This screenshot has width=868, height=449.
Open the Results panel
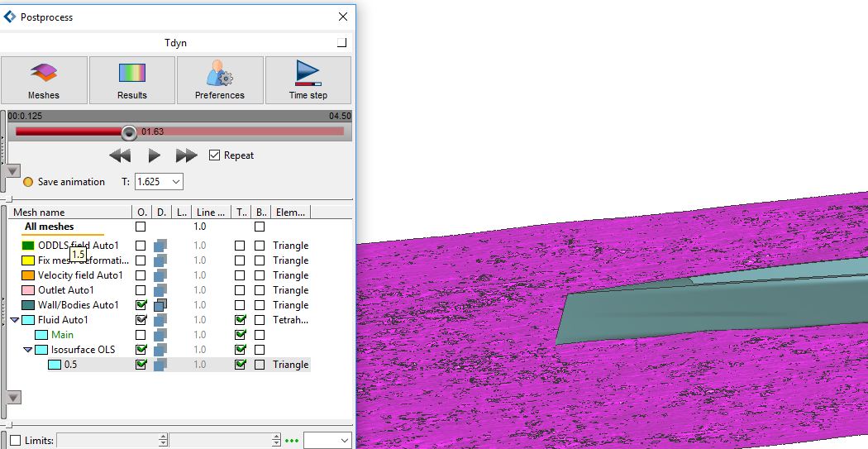tap(132, 80)
